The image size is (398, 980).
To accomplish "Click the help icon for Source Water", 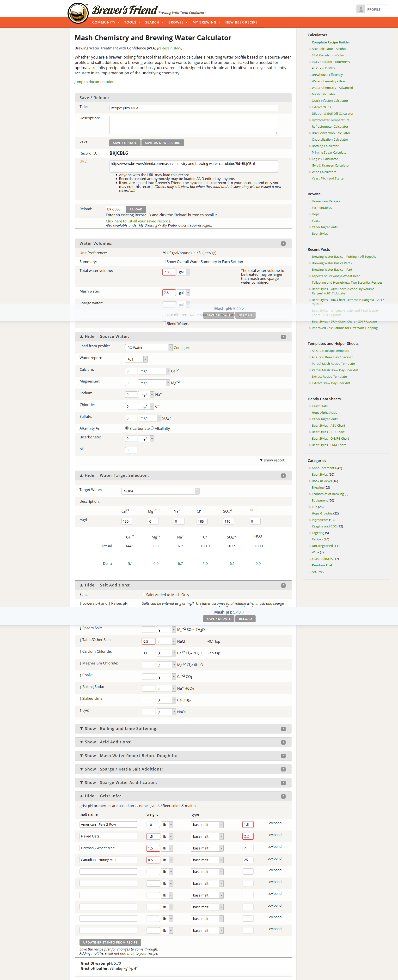I will [x=283, y=337].
